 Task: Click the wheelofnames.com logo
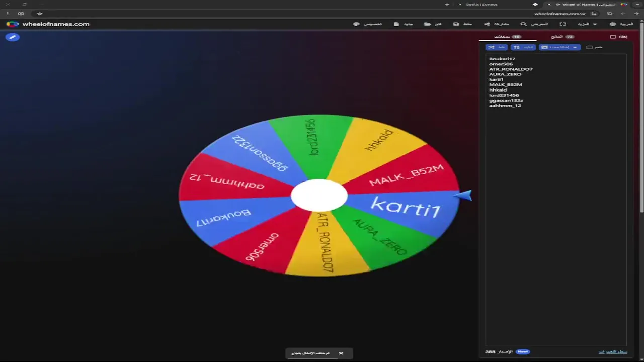click(x=12, y=24)
